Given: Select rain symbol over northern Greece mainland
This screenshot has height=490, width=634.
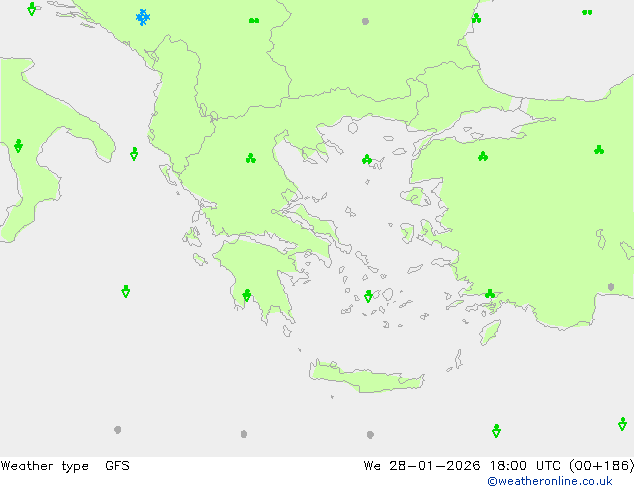Looking at the screenshot, I should pos(251,158).
